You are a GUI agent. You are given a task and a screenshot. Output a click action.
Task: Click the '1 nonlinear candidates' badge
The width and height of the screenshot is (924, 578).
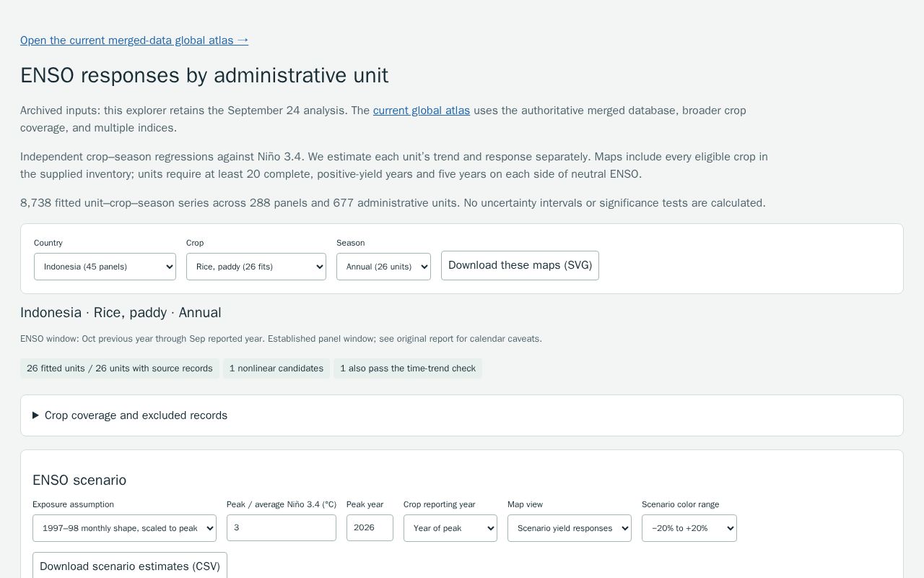[x=276, y=368]
